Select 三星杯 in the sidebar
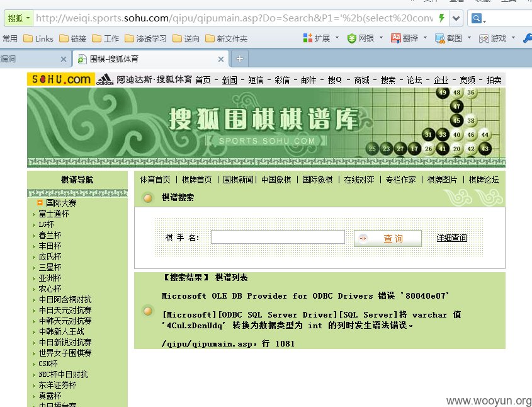 click(50, 267)
